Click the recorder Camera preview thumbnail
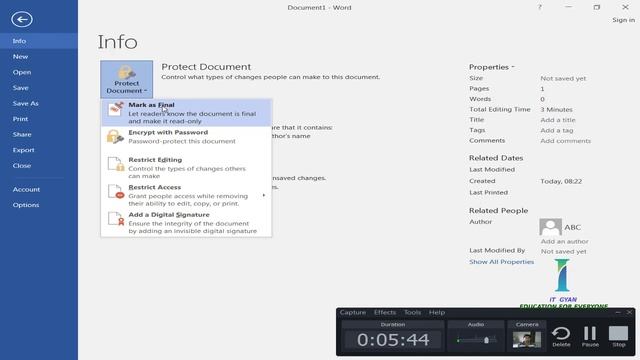Viewport: 640px width, 360px height. 527,340
